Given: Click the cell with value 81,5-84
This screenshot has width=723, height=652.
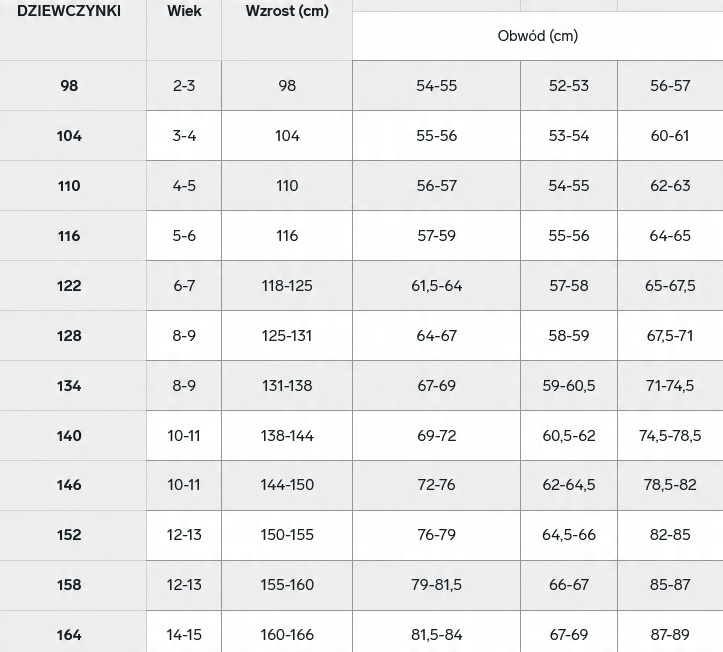Looking at the screenshot, I should click(x=437, y=635).
